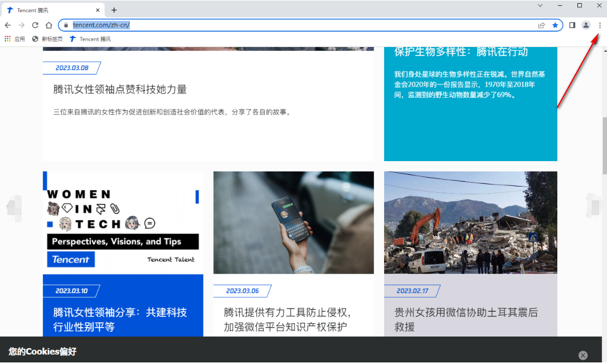Open the side panel icon next to profile
Viewport: 607px width, 364px height.
(572, 25)
